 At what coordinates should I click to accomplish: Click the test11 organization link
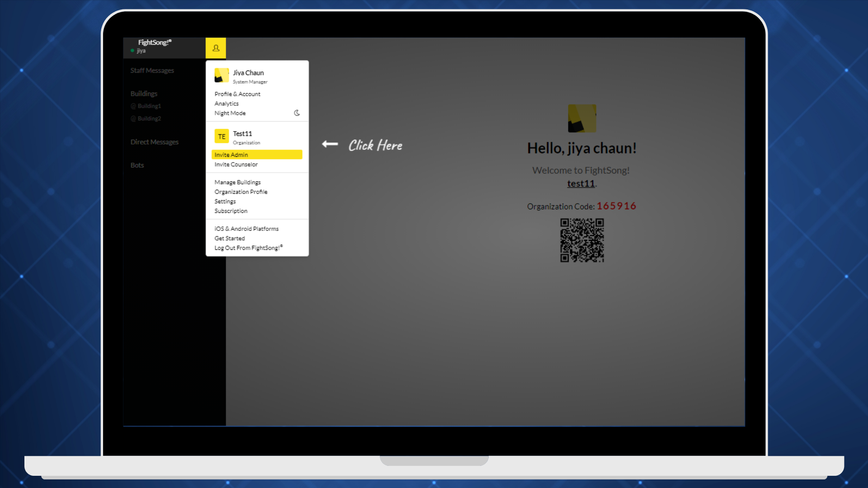pyautogui.click(x=581, y=183)
